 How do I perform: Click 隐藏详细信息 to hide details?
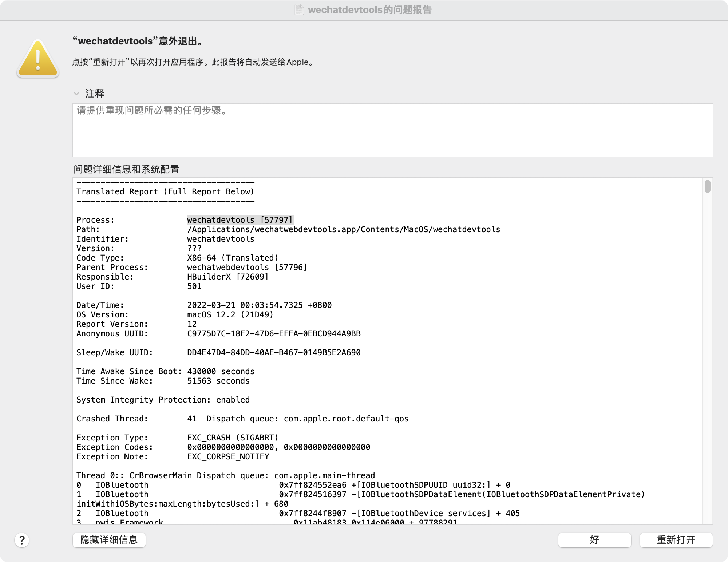pyautogui.click(x=109, y=540)
